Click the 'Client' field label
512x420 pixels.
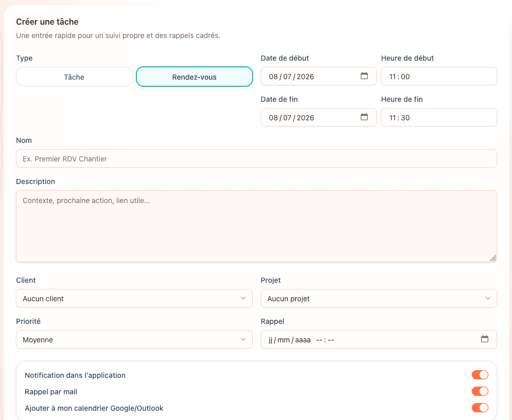tap(26, 280)
